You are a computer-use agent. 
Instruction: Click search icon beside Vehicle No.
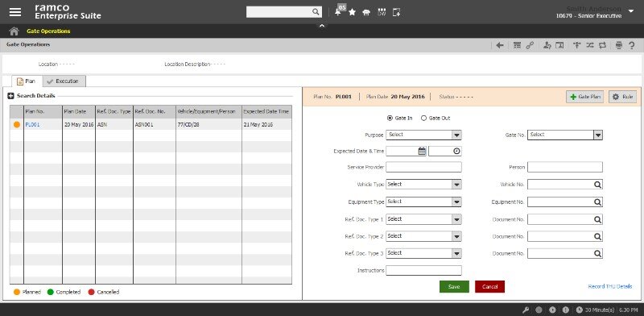(x=597, y=185)
